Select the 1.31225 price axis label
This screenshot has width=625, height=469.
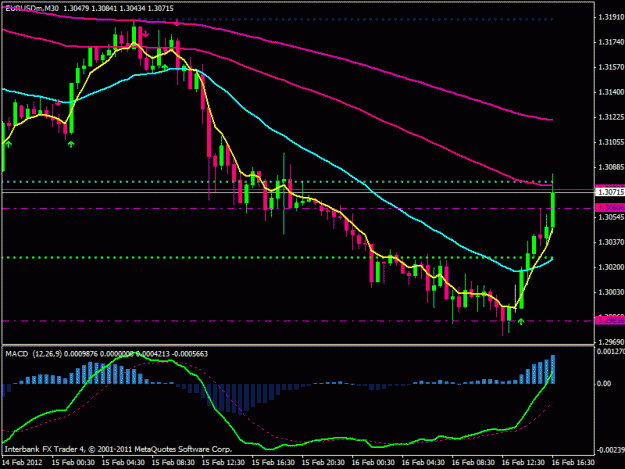[611, 117]
